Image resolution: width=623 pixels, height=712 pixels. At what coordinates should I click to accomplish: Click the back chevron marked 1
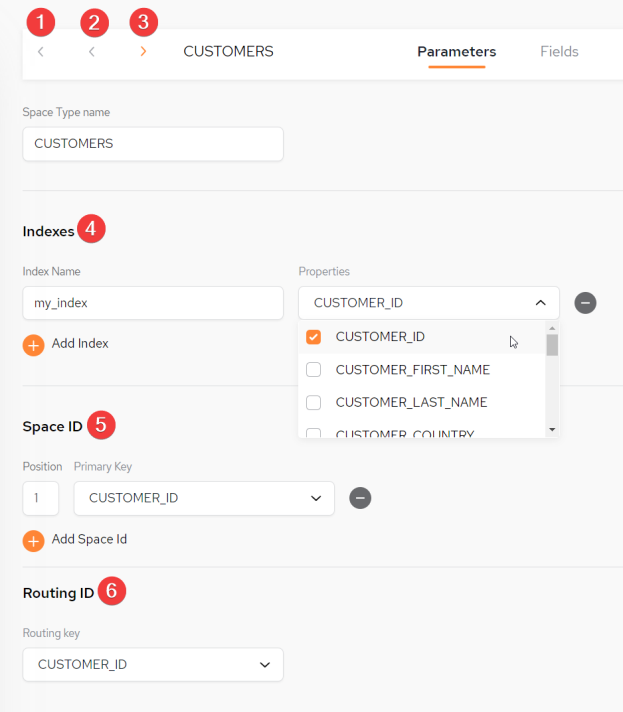coord(40,52)
